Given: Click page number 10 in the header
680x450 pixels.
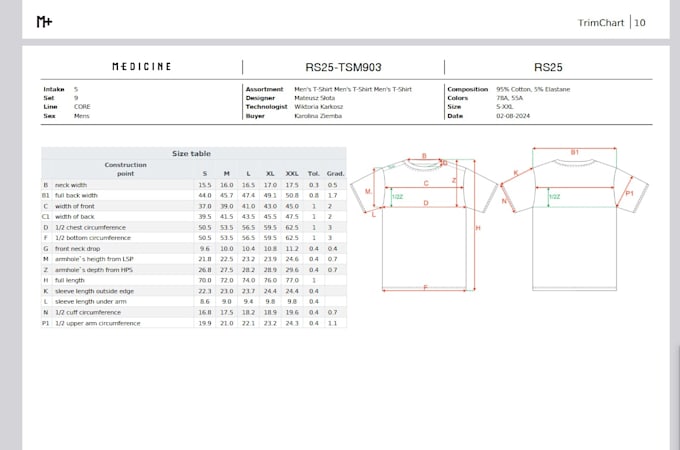Looking at the screenshot, I should click(640, 23).
